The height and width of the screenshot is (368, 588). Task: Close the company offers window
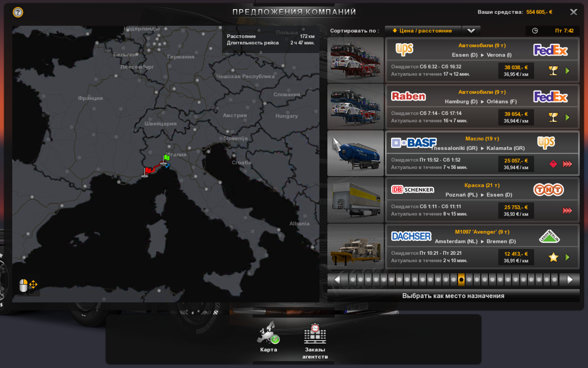[x=573, y=12]
